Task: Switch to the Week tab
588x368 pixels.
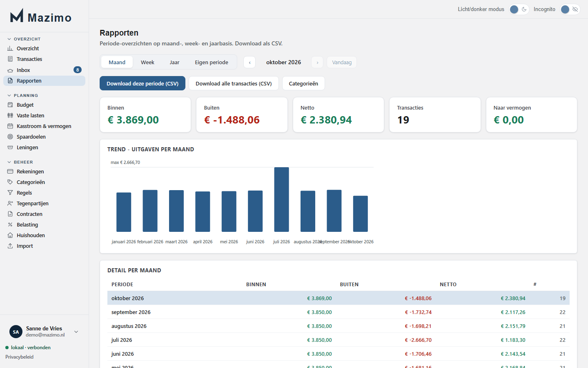Action: (x=147, y=62)
